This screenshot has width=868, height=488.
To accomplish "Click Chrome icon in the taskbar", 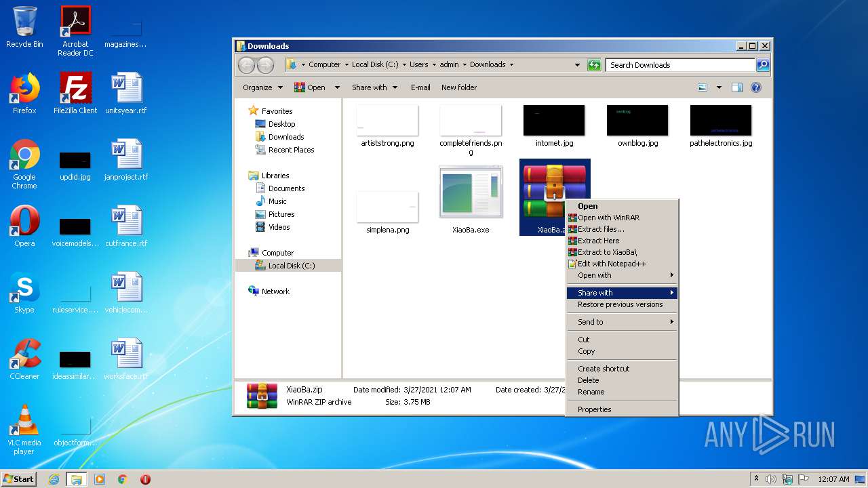I will (123, 479).
